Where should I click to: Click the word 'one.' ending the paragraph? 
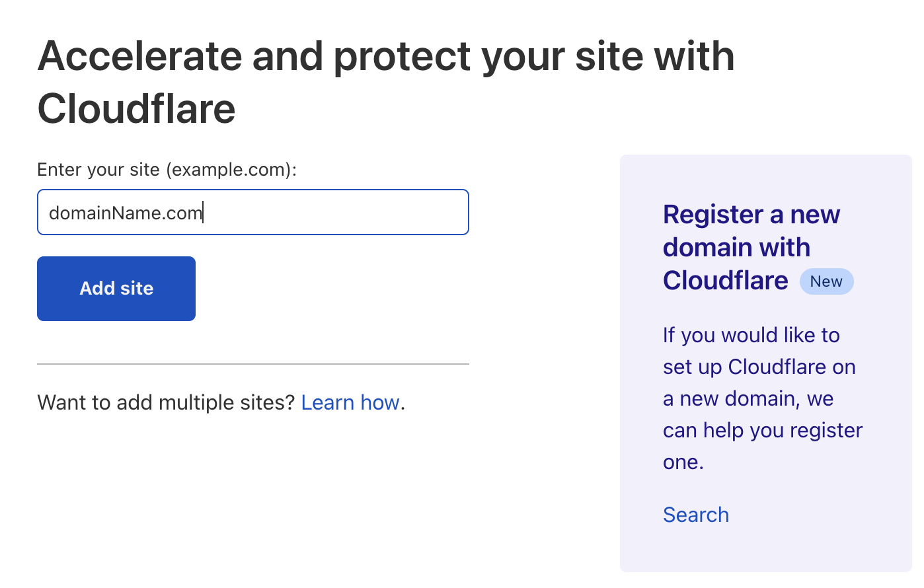pos(683,462)
